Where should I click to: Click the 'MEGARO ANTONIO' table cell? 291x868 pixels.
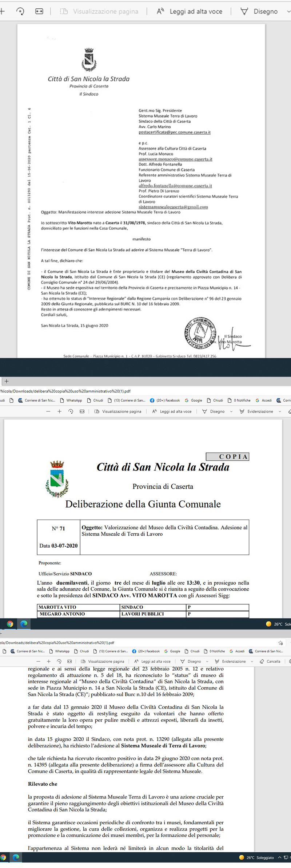coord(79,614)
